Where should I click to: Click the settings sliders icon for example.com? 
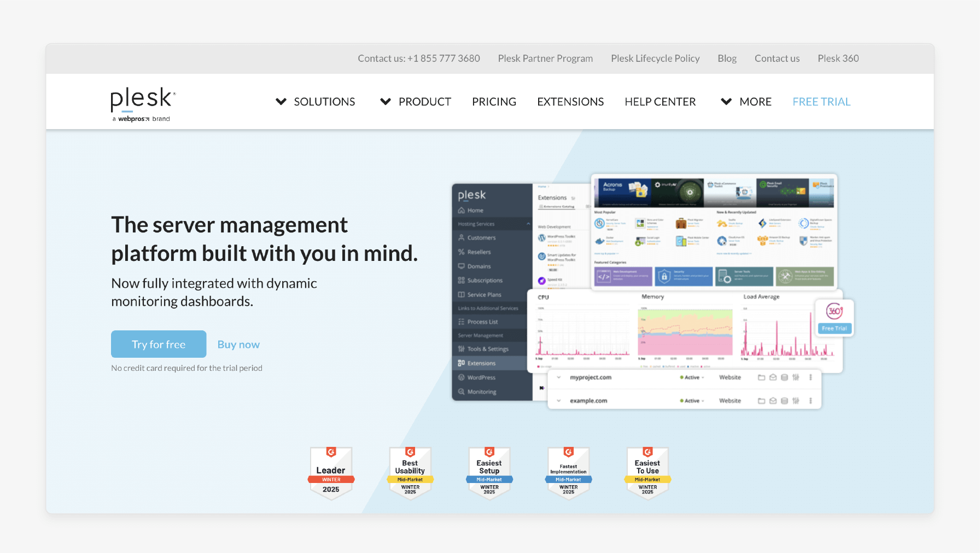[x=796, y=401]
